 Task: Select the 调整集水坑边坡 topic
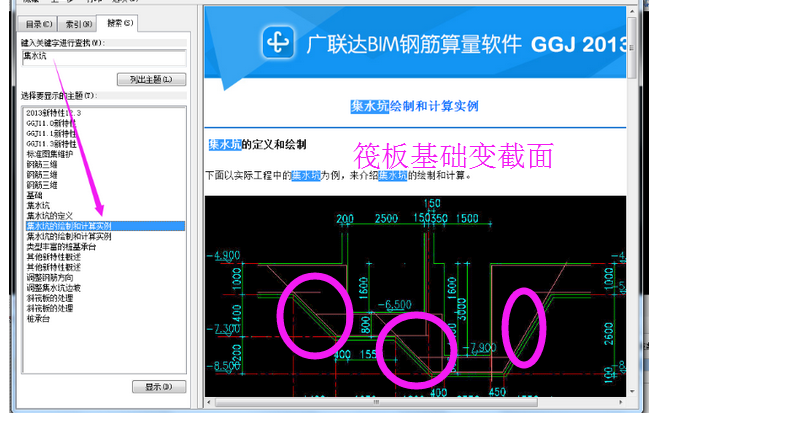pyautogui.click(x=54, y=288)
